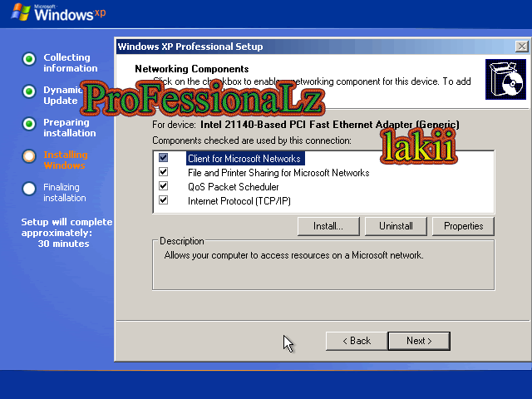
Task: Click the description text about Microsoft network
Action: pos(293,255)
